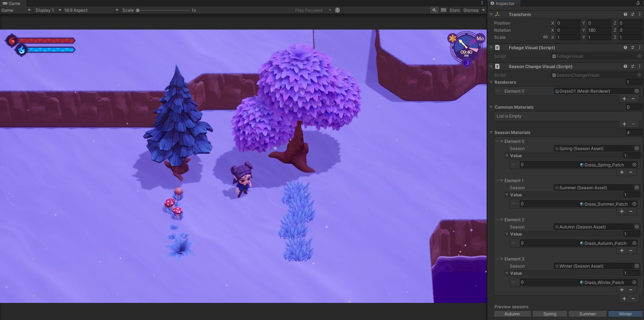The height and width of the screenshot is (320, 644).
Task: Open Season Change Visual three-dot menu
Action: point(640,67)
